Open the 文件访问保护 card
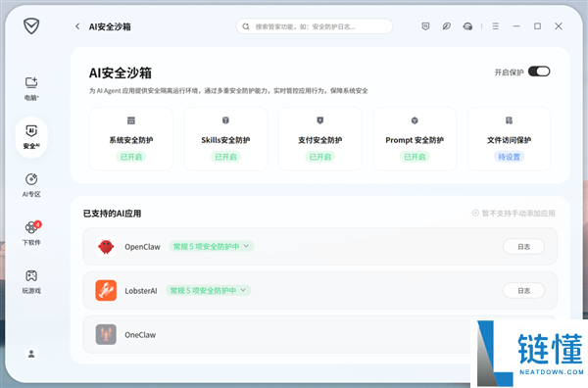588x388 pixels. coord(510,139)
